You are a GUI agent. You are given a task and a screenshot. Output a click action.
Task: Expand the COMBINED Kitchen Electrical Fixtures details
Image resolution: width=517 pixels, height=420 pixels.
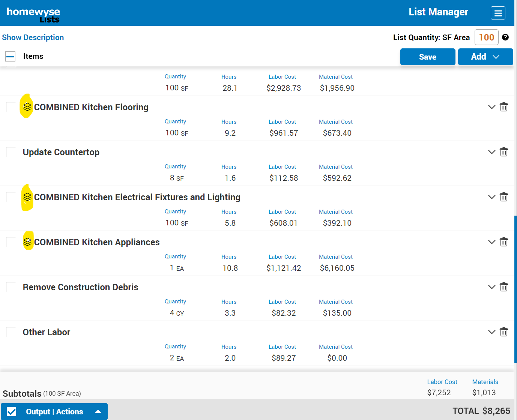coord(491,197)
